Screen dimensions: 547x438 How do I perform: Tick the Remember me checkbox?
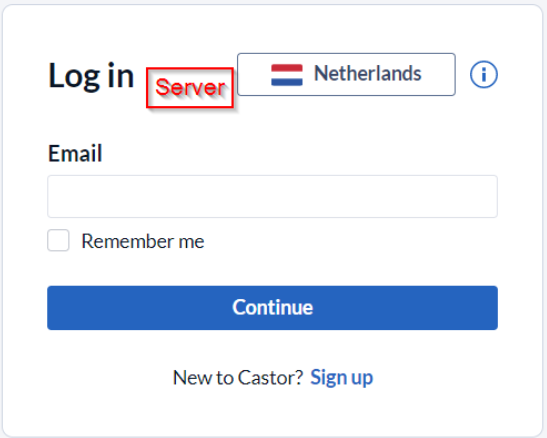[x=58, y=240]
